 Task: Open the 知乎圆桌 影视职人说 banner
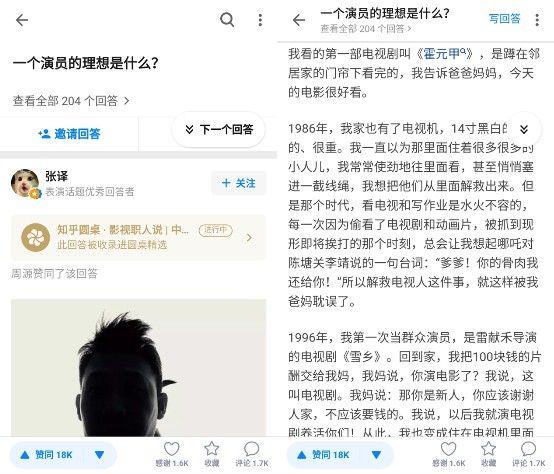(x=138, y=237)
